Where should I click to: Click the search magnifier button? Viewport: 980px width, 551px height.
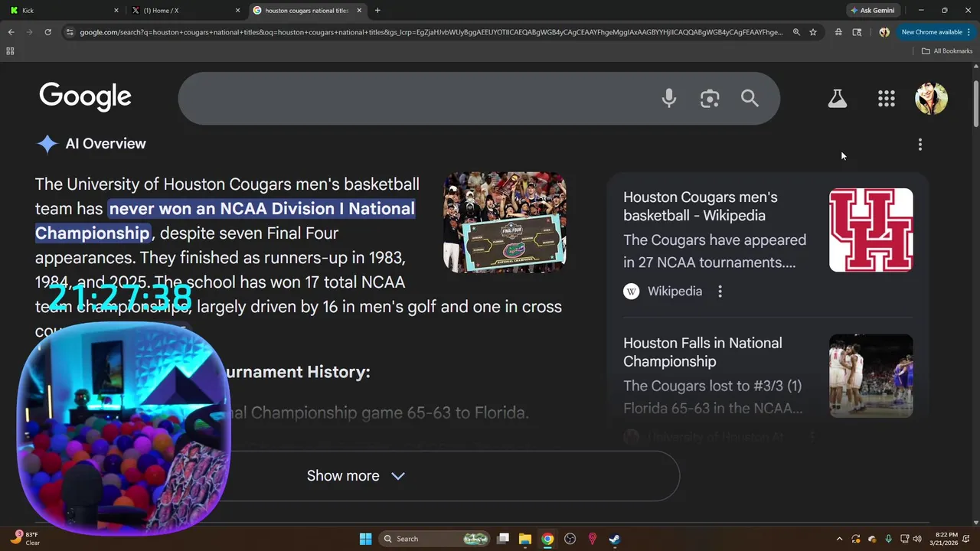[x=750, y=98]
